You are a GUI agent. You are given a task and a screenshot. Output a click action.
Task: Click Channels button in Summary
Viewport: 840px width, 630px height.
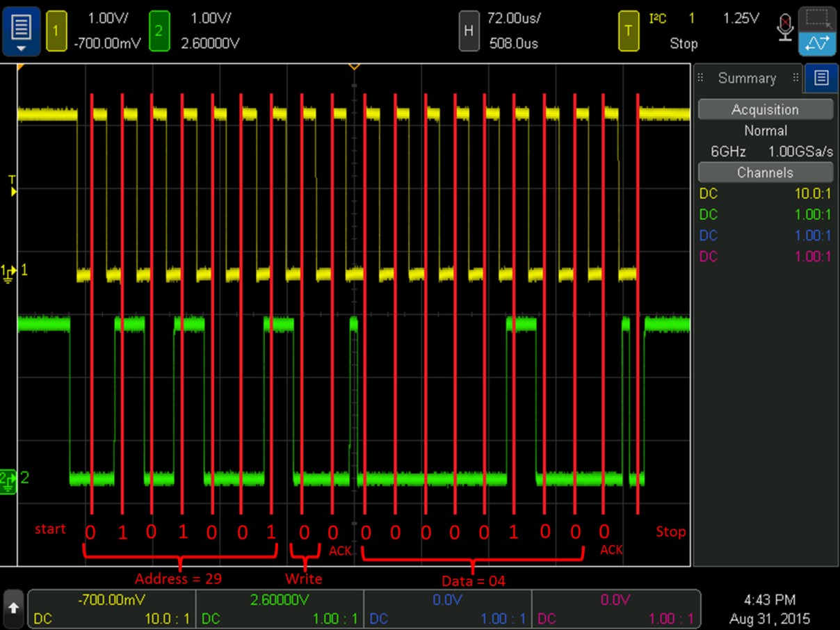point(765,172)
